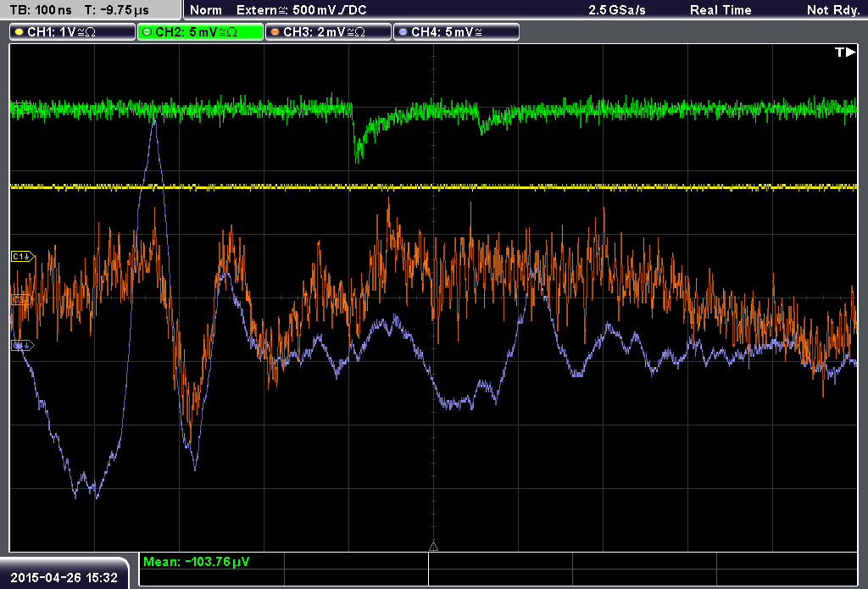Image resolution: width=868 pixels, height=589 pixels.
Task: Click the Not Rdy. status indicator
Action: pyautogui.click(x=833, y=10)
